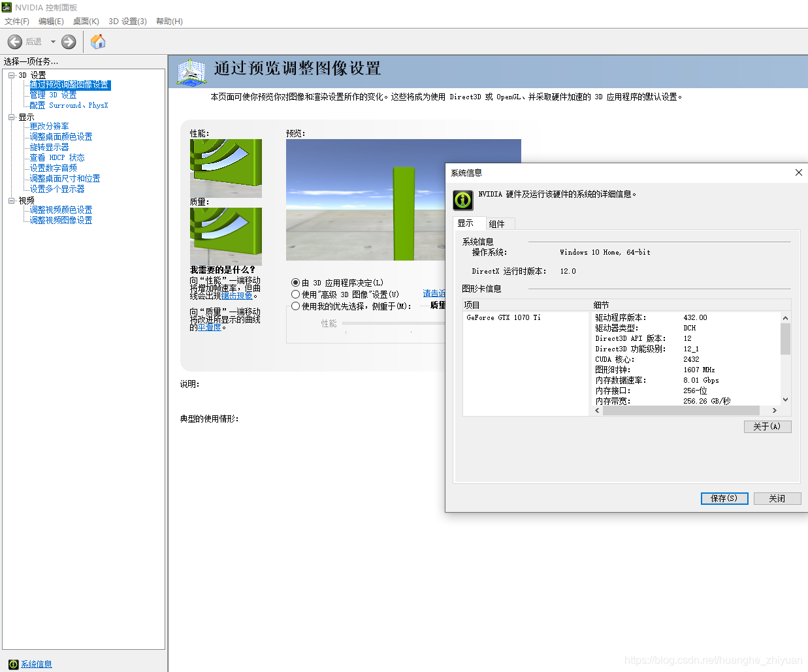Click the 性能 preview thumbnail
This screenshot has height=672, width=808.
tap(226, 168)
